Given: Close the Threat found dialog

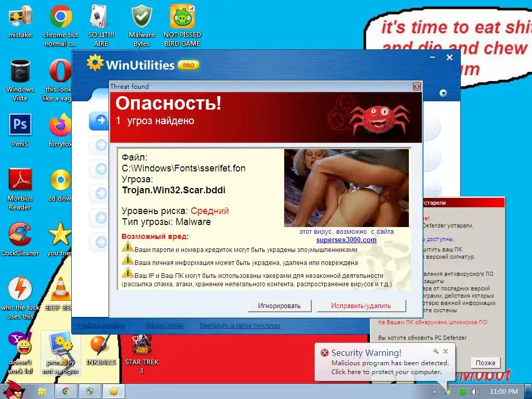Looking at the screenshot, I should point(417,87).
